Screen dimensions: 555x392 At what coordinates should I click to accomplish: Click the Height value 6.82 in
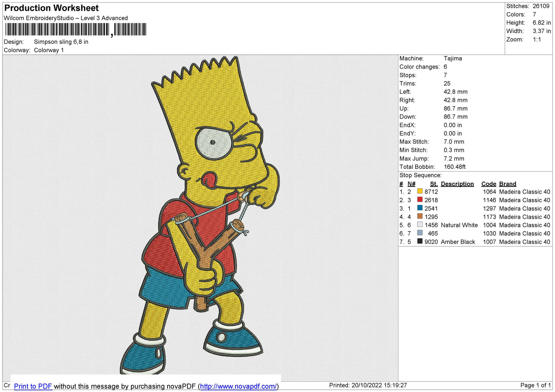(x=542, y=23)
